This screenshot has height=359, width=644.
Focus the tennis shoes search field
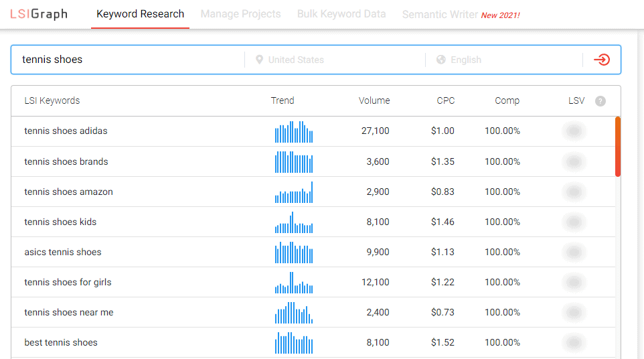[x=127, y=60]
